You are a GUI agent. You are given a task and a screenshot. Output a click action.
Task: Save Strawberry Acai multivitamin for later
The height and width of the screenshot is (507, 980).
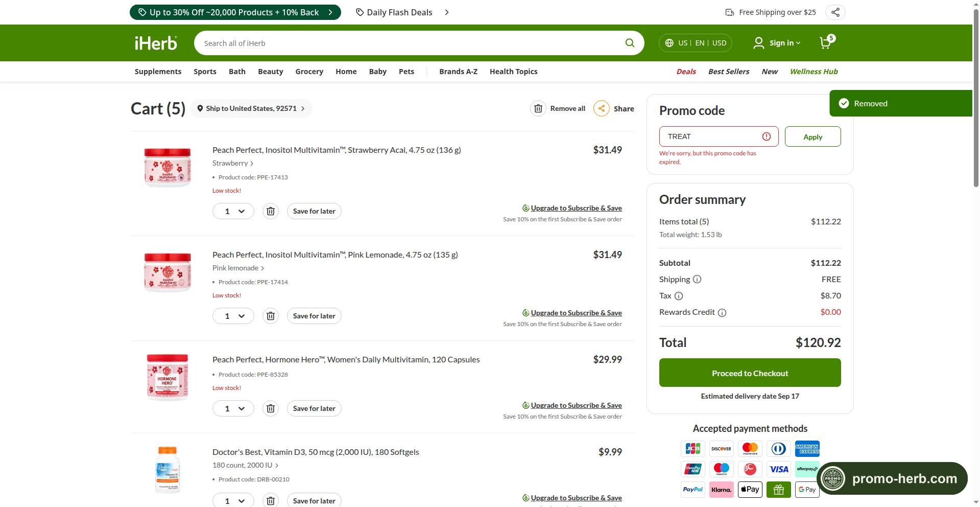[x=314, y=211]
